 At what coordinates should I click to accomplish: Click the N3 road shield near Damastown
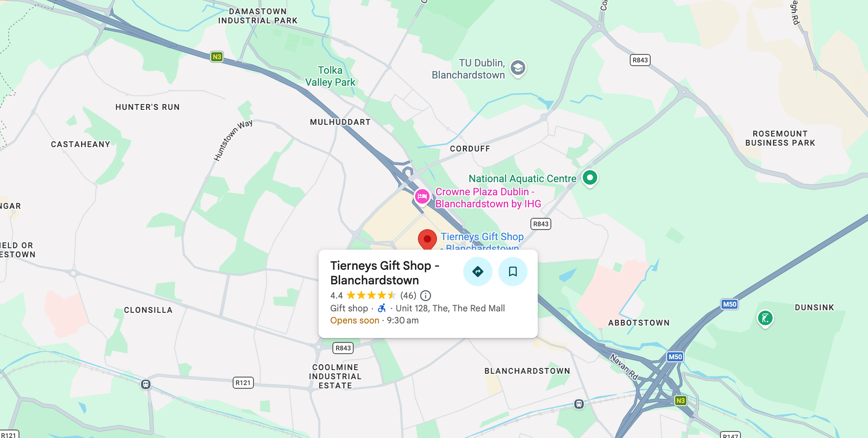pos(217,57)
